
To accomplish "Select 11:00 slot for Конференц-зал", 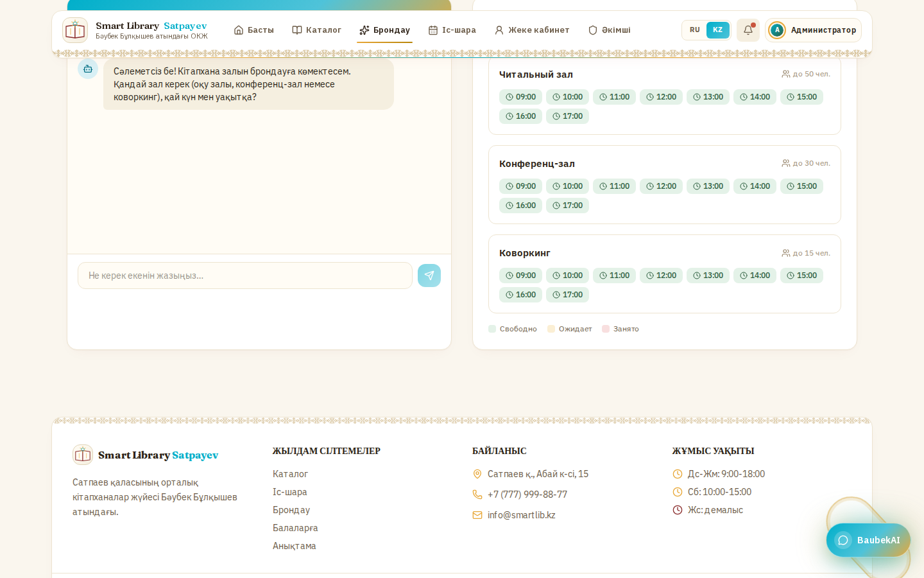I will click(x=615, y=186).
